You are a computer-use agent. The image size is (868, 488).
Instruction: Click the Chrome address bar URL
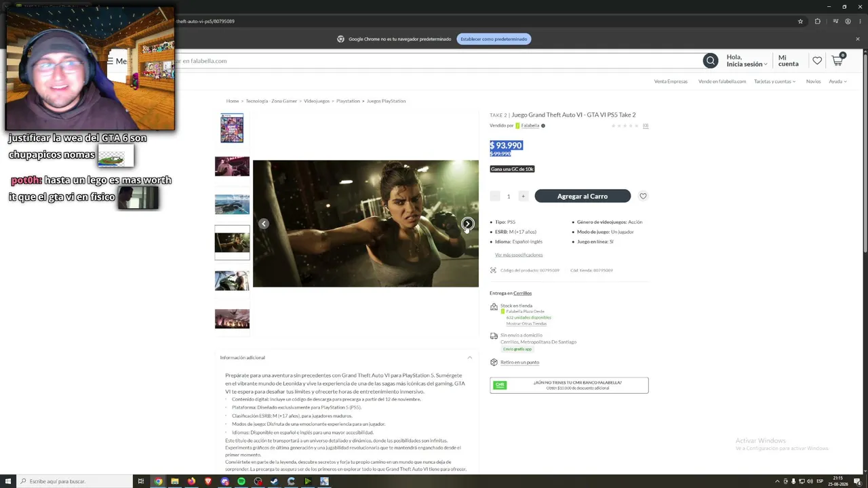[x=205, y=21]
